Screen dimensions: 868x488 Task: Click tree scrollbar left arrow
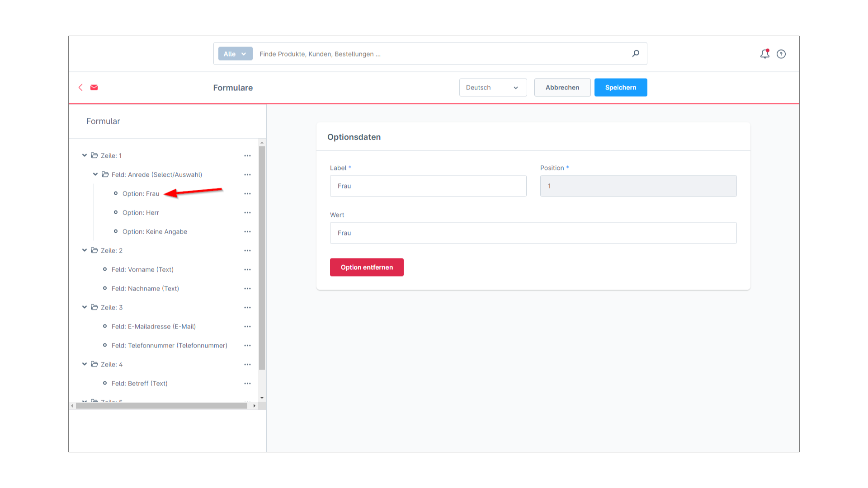pyautogui.click(x=72, y=406)
